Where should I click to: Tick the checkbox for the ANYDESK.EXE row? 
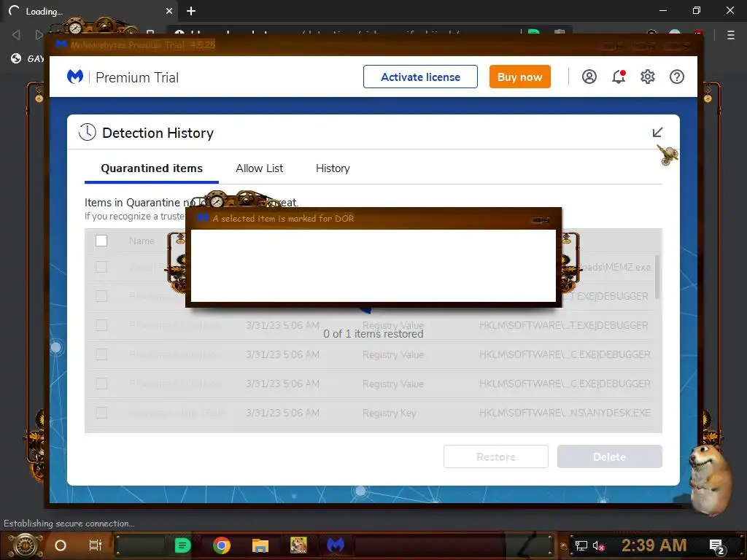[101, 413]
